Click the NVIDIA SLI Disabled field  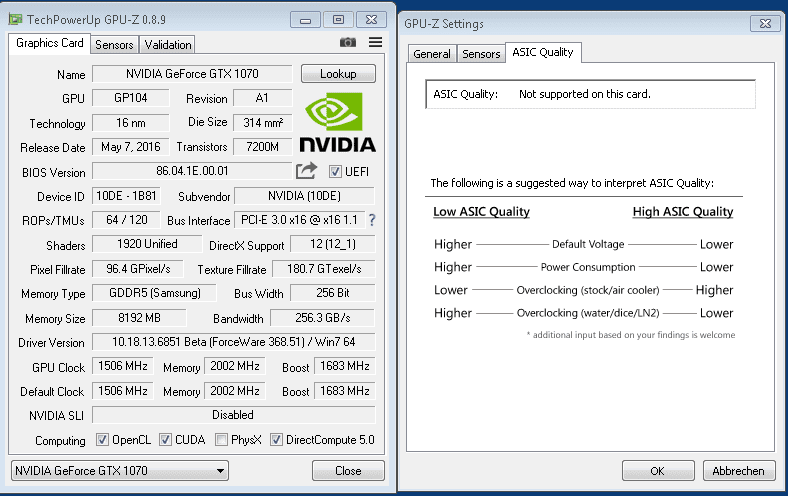point(234,415)
